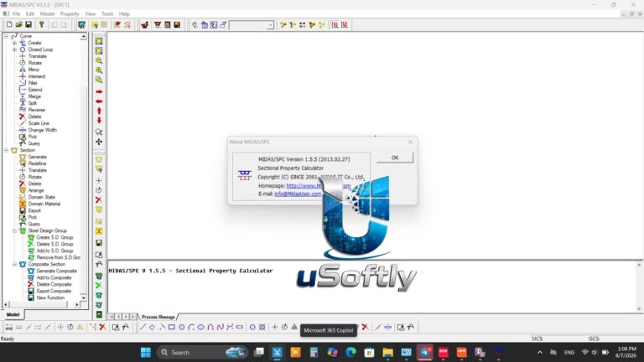Click the GCS coordinate toolbar icon
This screenshot has width=644, height=362.
[x=335, y=24]
